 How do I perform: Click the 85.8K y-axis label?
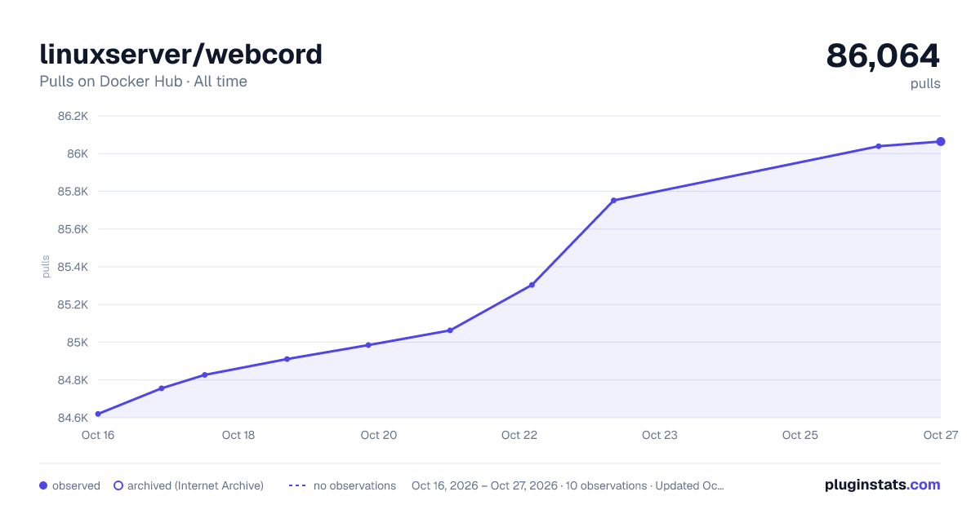(73, 192)
